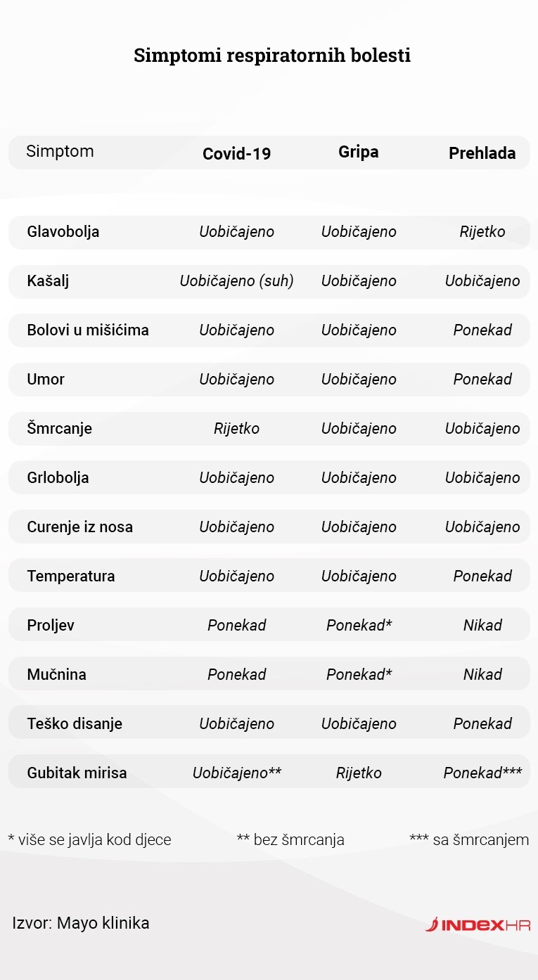The width and height of the screenshot is (538, 980).
Task: Click the Šmrcanje row's Rijetko value
Action: [236, 429]
